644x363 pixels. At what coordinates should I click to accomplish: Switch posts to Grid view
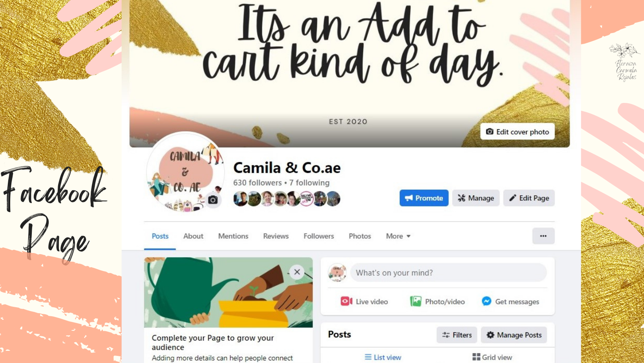[x=492, y=357]
